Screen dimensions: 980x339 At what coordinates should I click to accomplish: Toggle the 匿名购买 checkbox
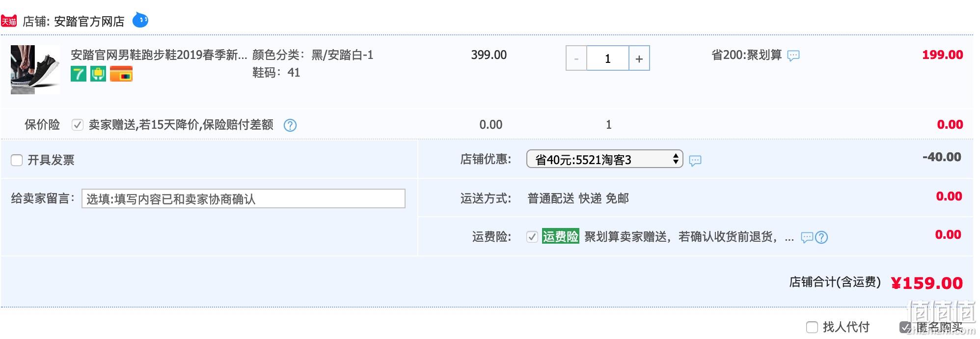point(905,327)
